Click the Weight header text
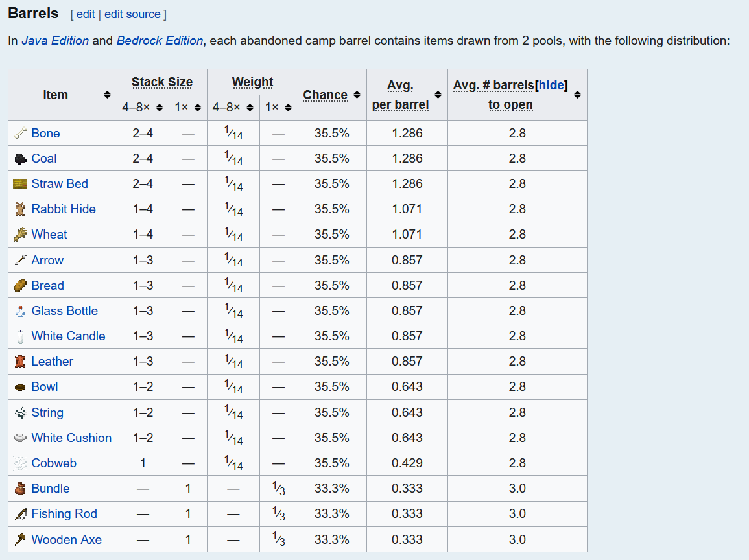 [253, 82]
